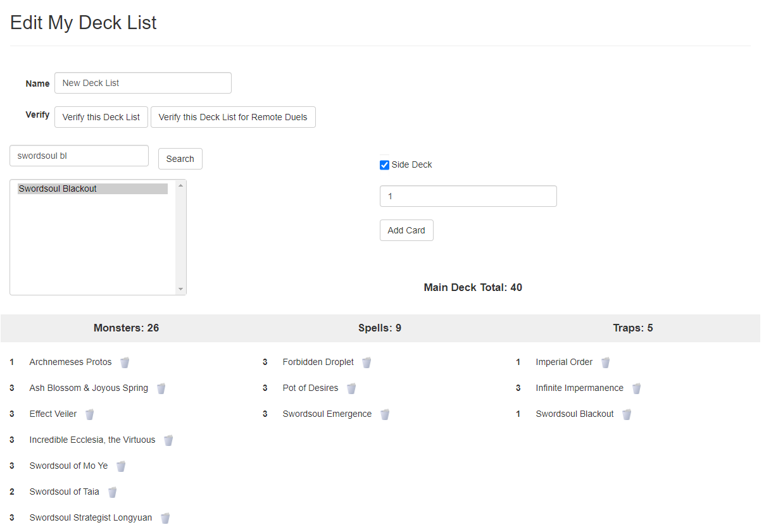This screenshot has height=532, width=771.
Task: Click the results list scroll up arrow
Action: click(x=181, y=185)
